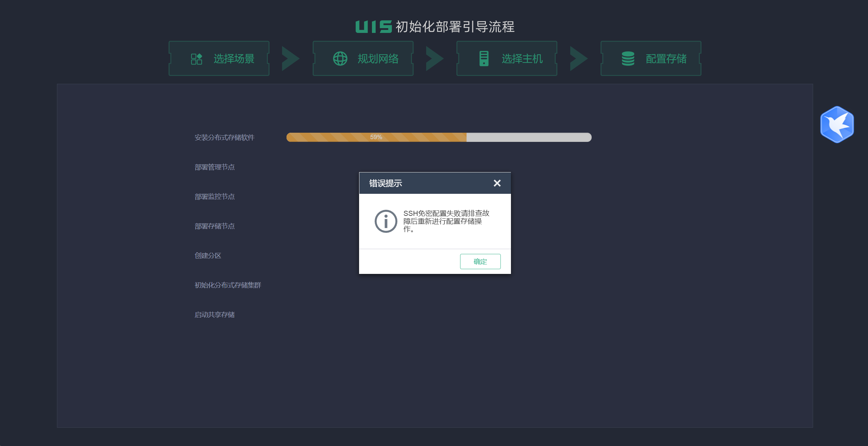Viewport: 868px width, 446px height.
Task: Close the error prompt dialog with X
Action: (497, 183)
